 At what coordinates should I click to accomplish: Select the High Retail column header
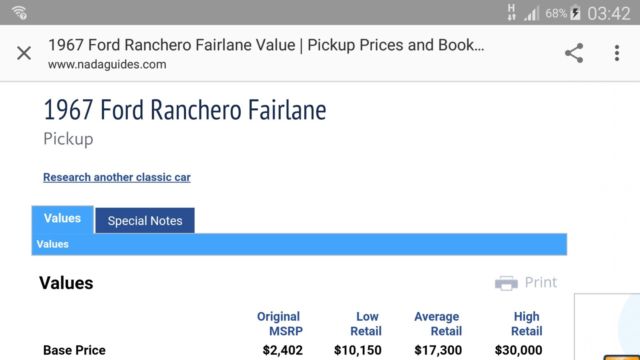click(x=527, y=324)
